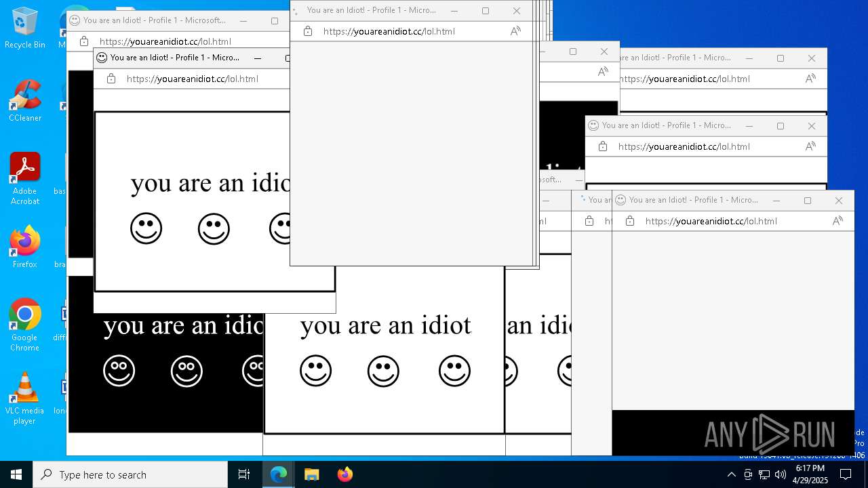Open the network icon in the tray
The image size is (868, 488).
coord(764,474)
